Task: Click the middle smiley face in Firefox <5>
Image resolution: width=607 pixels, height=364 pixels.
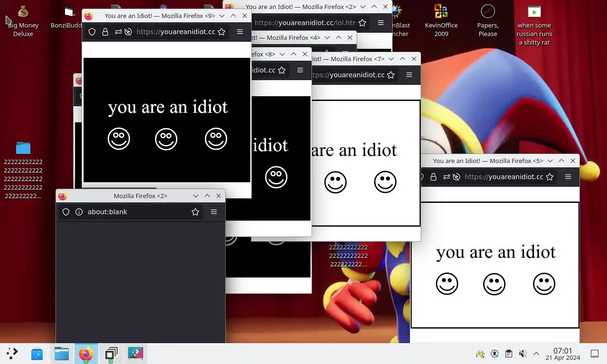Action: pyautogui.click(x=494, y=284)
